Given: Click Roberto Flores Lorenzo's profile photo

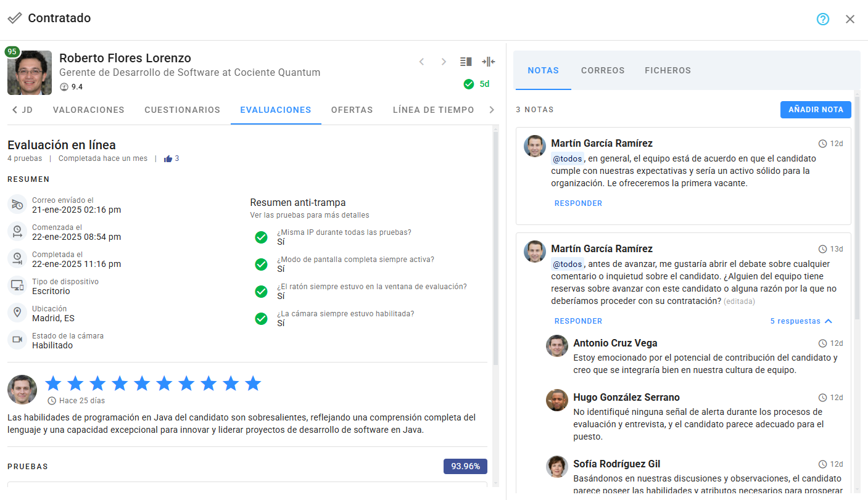Looking at the screenshot, I should click(30, 73).
